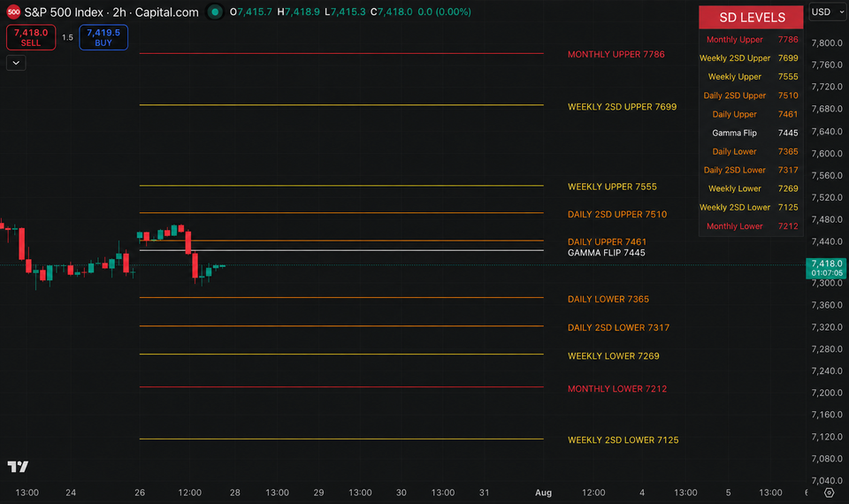Screen dimensions: 849x504
Task: Click the MONTHLY LOWER 7212 chart label
Action: coord(617,389)
